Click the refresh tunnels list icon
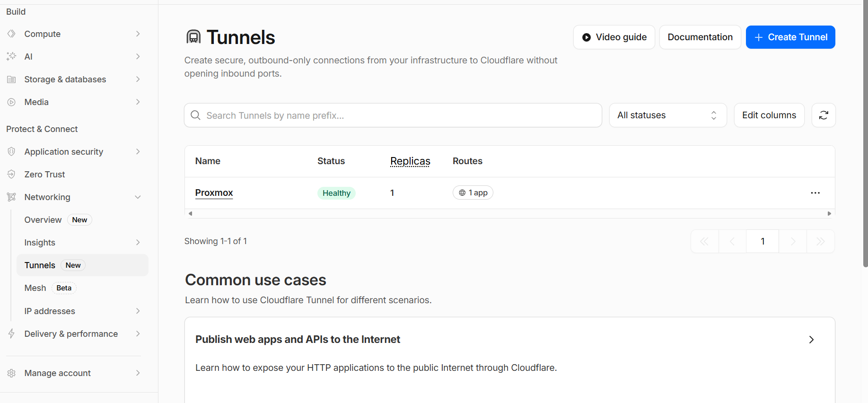Screen dimensions: 868x403 tap(824, 115)
